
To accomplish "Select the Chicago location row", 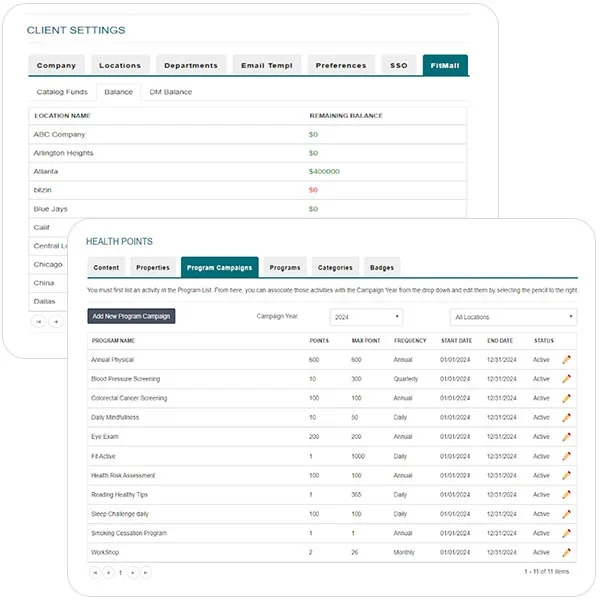I will click(48, 264).
